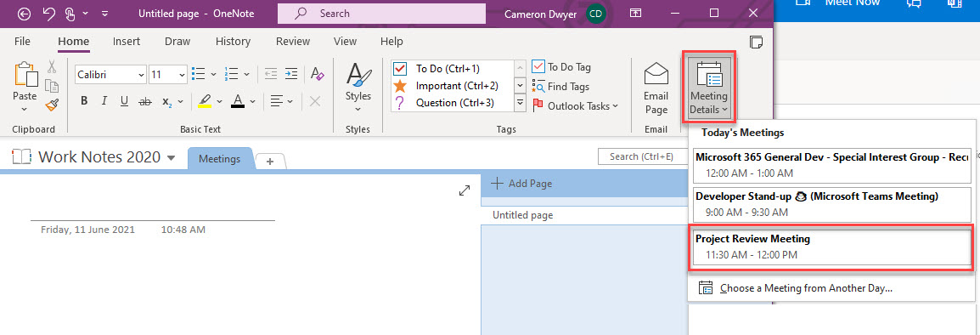Select Developer Stand-up meeting
Screen dimensions: 980x335
(x=832, y=204)
